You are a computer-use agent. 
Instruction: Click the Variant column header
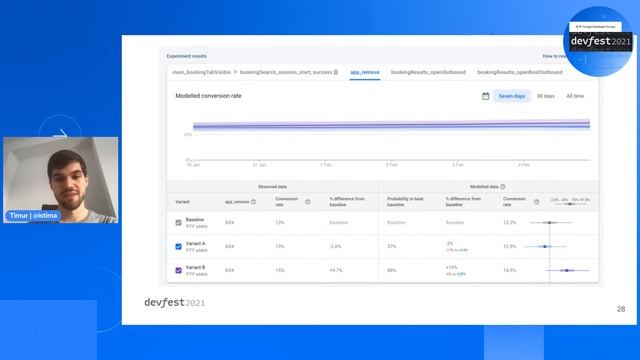coord(182,202)
